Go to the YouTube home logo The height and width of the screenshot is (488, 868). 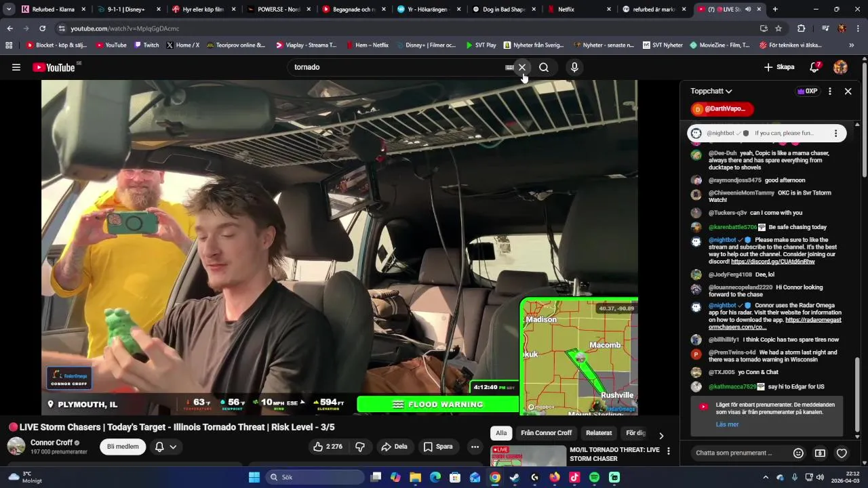pyautogui.click(x=54, y=67)
